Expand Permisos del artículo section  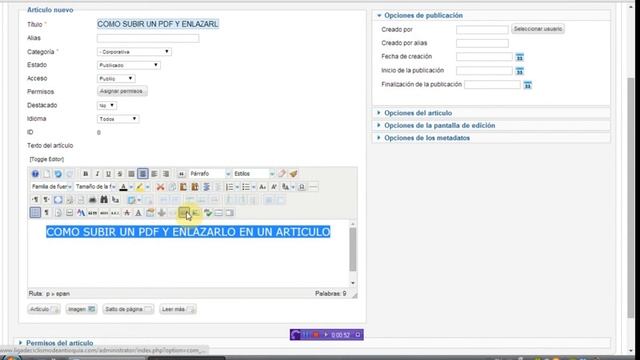[x=60, y=343]
